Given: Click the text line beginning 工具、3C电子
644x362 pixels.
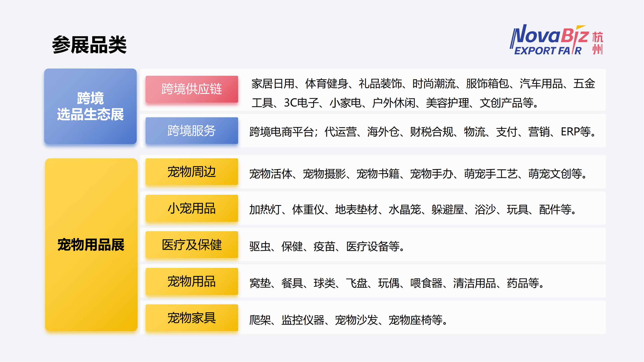Looking at the screenshot, I should coord(395,103).
